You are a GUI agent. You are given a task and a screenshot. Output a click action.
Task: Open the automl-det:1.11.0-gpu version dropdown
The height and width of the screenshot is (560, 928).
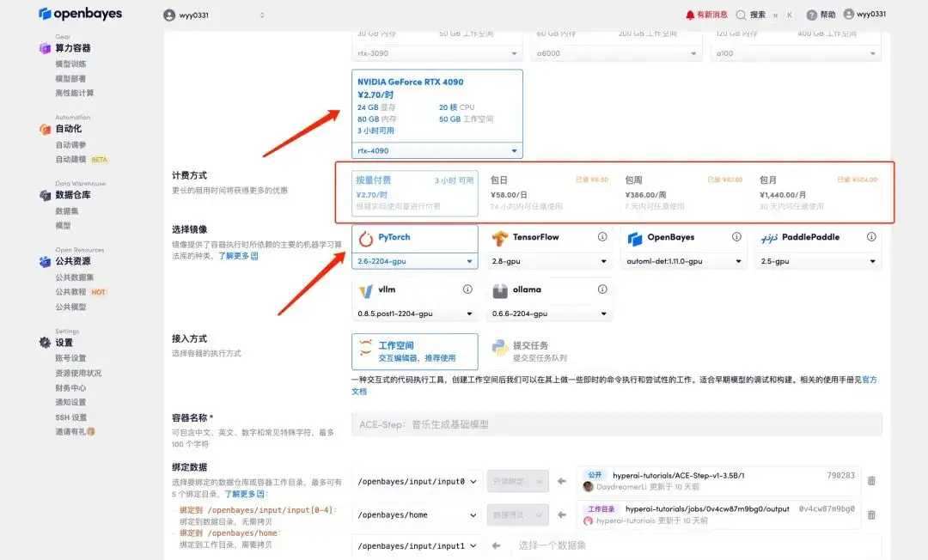[684, 261]
